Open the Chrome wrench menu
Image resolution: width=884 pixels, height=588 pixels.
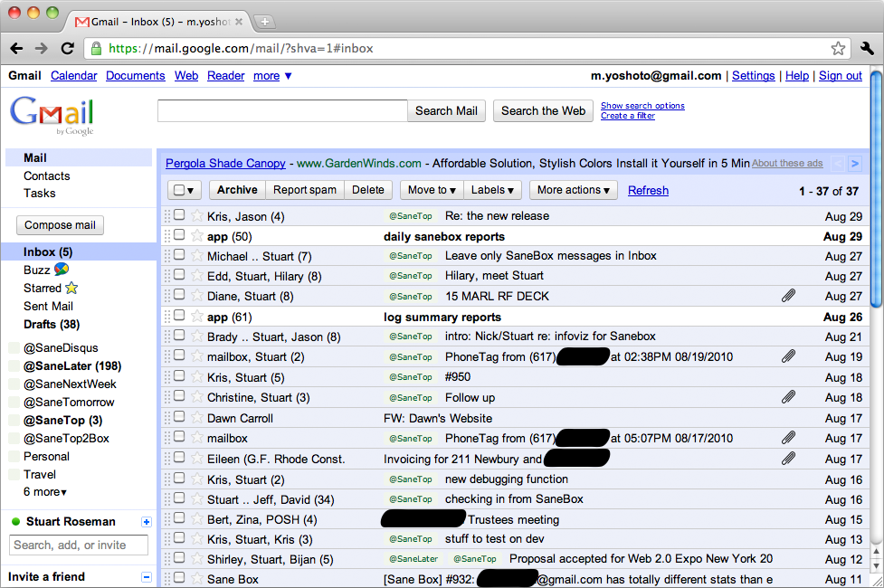(867, 49)
